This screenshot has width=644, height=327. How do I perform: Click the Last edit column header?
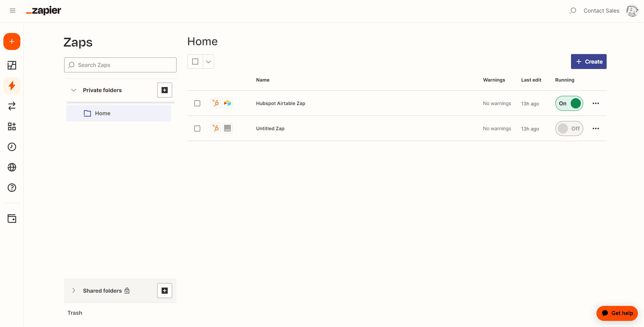(531, 80)
